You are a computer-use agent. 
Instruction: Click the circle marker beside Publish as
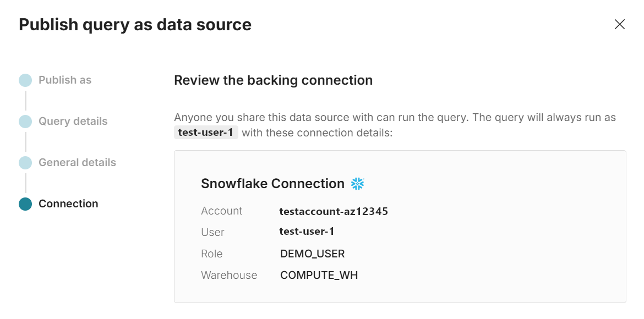click(25, 80)
